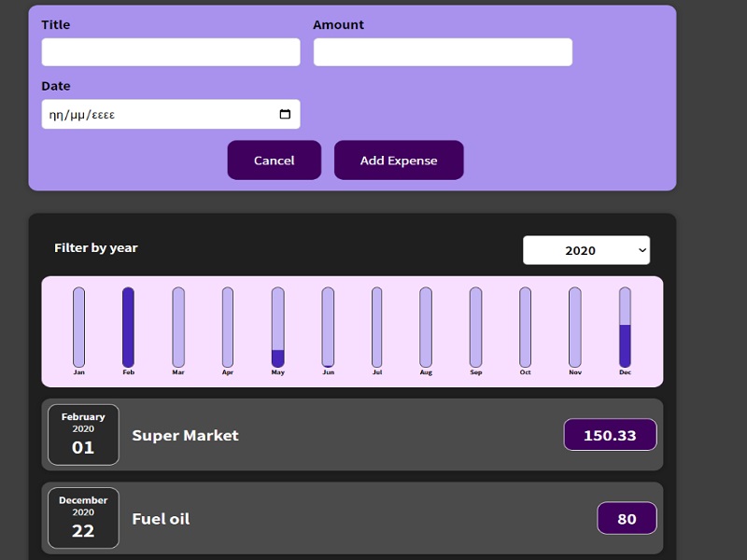The width and height of the screenshot is (747, 560).
Task: Click the April progress bar
Action: (227, 327)
